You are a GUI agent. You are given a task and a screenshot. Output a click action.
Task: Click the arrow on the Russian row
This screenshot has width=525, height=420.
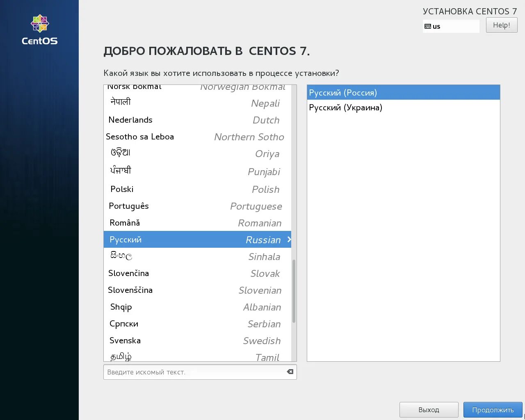click(x=289, y=239)
